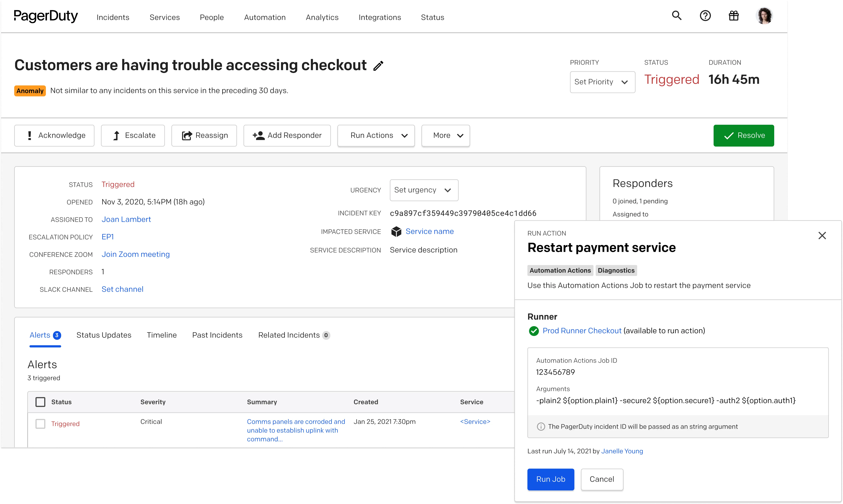Viewport: 843px width, 504px height.
Task: Click the <Service> link in alert row
Action: click(x=475, y=421)
